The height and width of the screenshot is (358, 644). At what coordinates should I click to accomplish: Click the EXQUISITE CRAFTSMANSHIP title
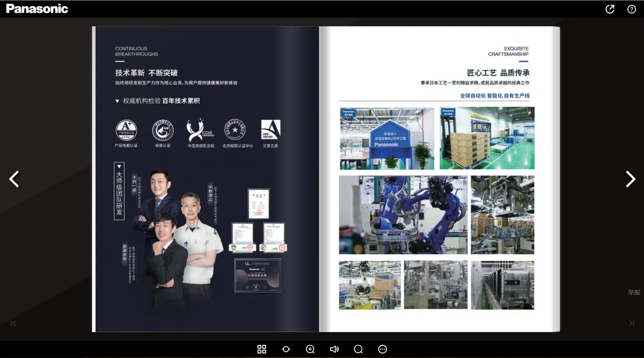point(508,51)
